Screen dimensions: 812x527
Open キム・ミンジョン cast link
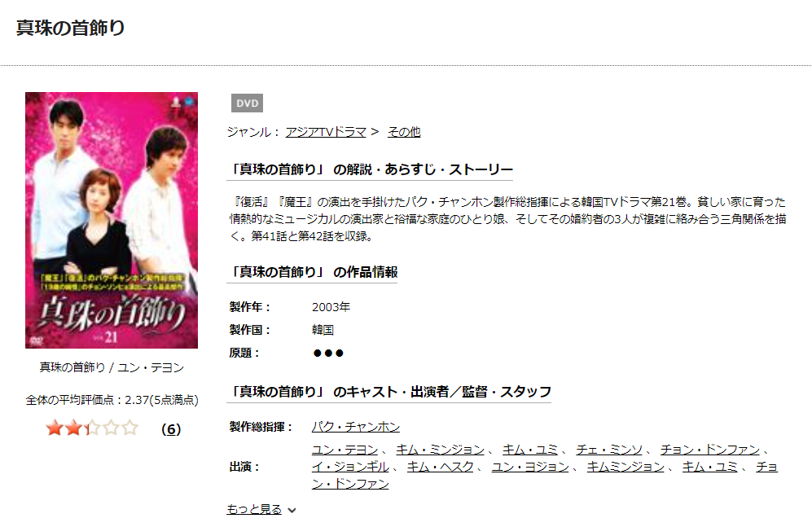(440, 450)
